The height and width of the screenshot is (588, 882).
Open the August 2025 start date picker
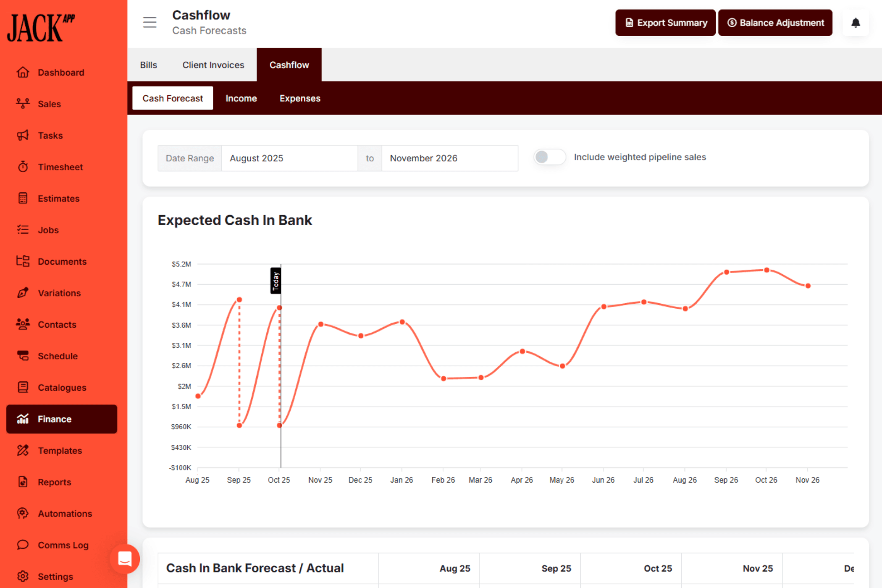(289, 158)
